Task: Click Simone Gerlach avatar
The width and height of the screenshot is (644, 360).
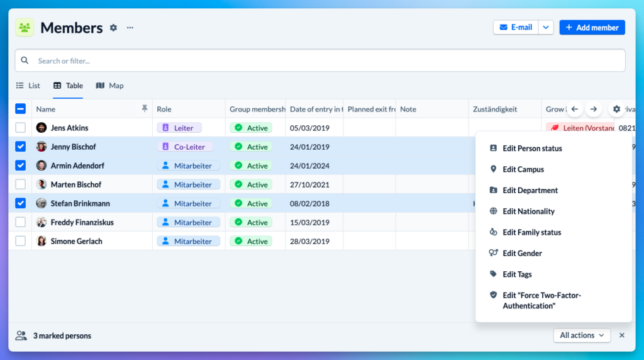Action: coord(41,241)
